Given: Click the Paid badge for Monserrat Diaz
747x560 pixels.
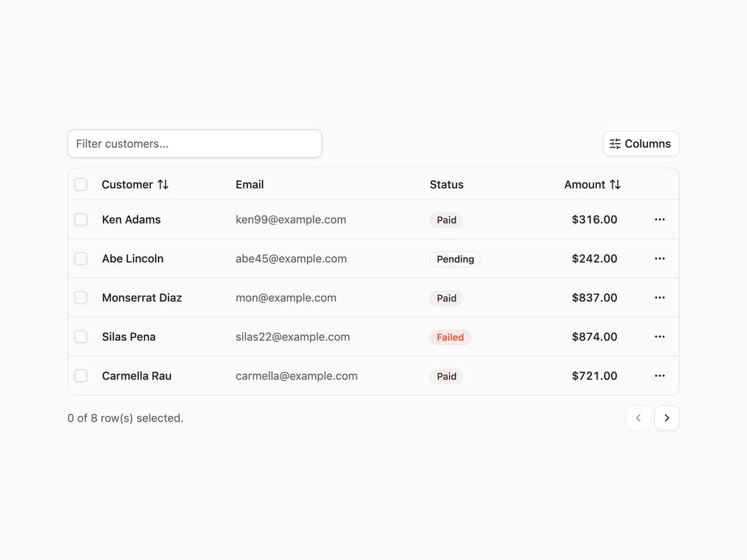Looking at the screenshot, I should tap(446, 298).
